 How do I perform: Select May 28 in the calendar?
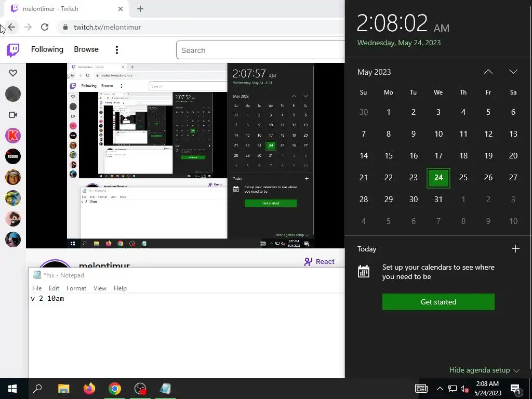[x=363, y=199]
